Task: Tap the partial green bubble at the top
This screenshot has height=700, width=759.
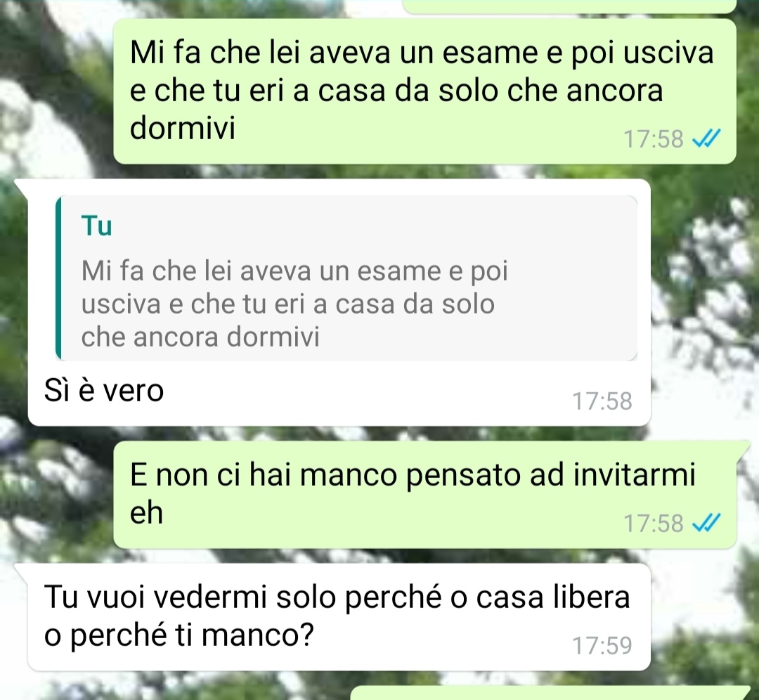Action: click(569, 6)
